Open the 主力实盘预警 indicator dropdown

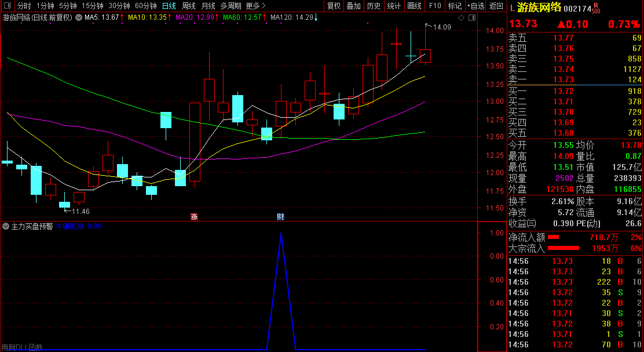coord(6,226)
